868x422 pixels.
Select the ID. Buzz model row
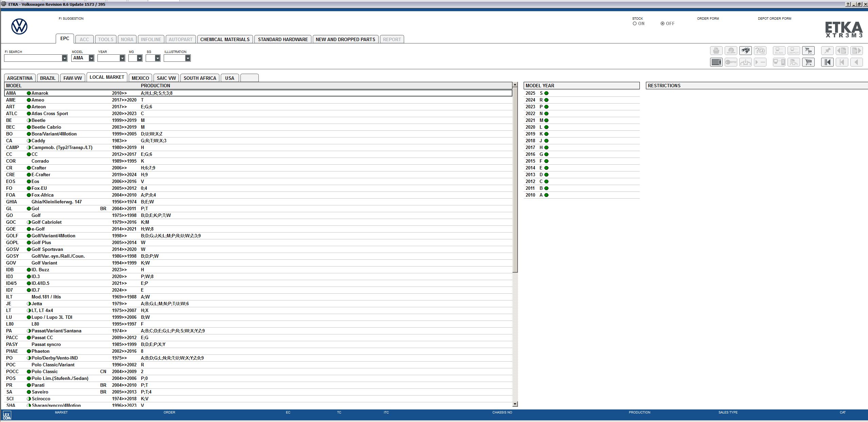(258, 270)
